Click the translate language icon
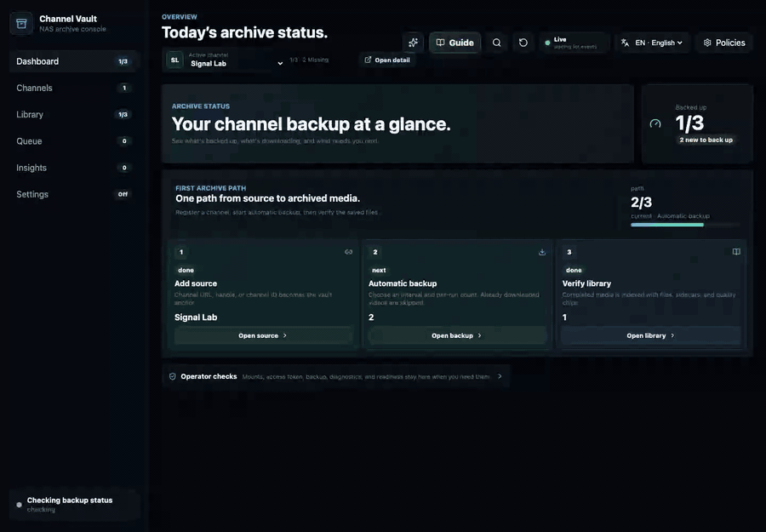The height and width of the screenshot is (532, 766). (625, 43)
